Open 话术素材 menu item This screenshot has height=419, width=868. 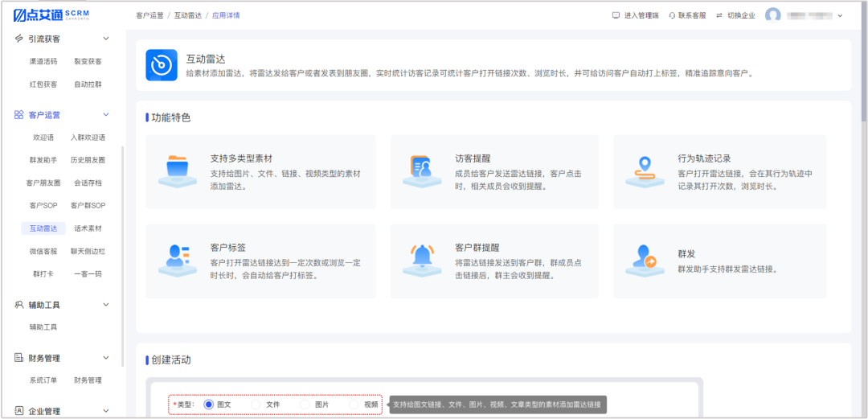point(88,228)
